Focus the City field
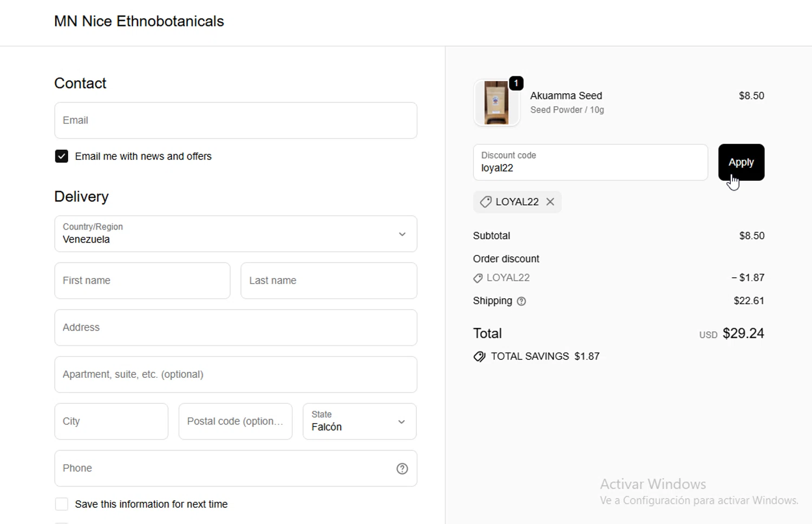This screenshot has width=812, height=524. pyautogui.click(x=111, y=421)
